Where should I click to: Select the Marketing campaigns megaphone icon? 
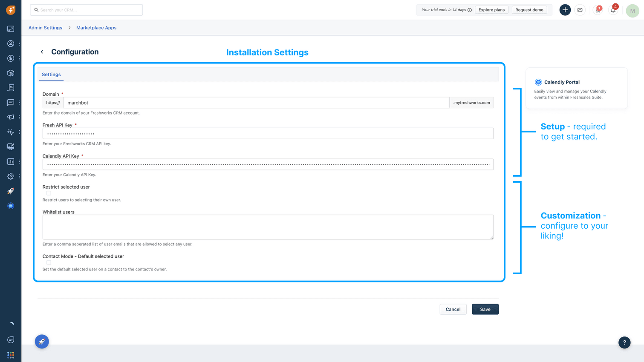pos(10,117)
